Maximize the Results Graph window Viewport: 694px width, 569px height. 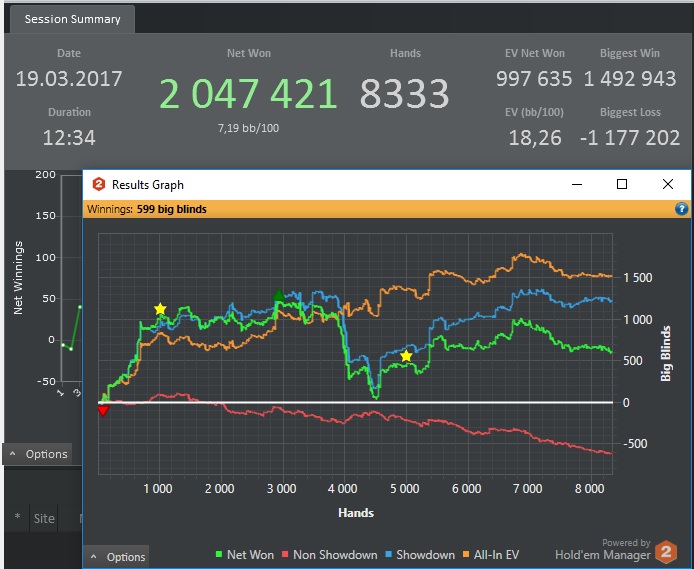pos(622,184)
